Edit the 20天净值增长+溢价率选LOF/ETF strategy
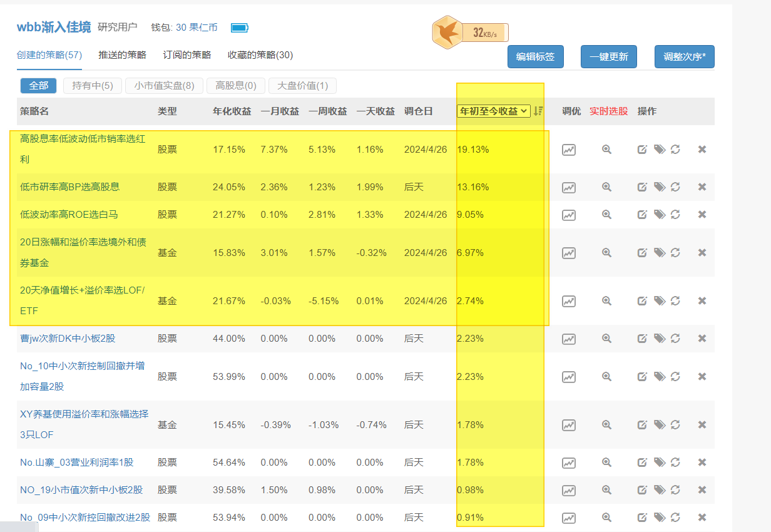 pyautogui.click(x=642, y=301)
